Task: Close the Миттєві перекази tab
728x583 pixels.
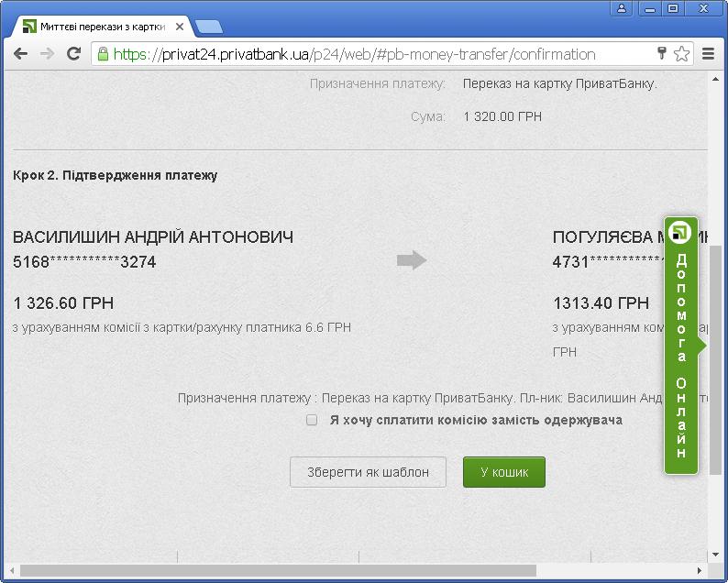Action: 180,27
